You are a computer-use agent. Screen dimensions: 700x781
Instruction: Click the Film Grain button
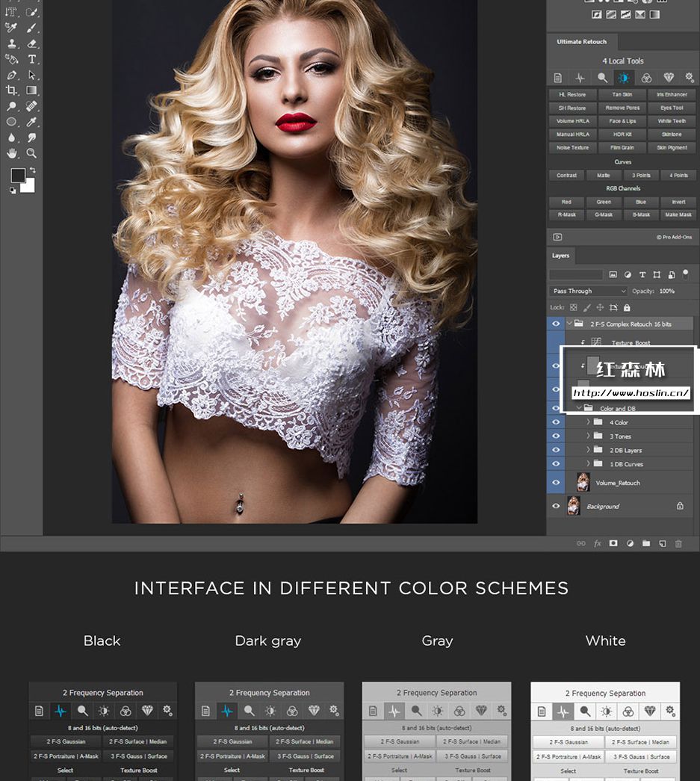[x=622, y=147]
